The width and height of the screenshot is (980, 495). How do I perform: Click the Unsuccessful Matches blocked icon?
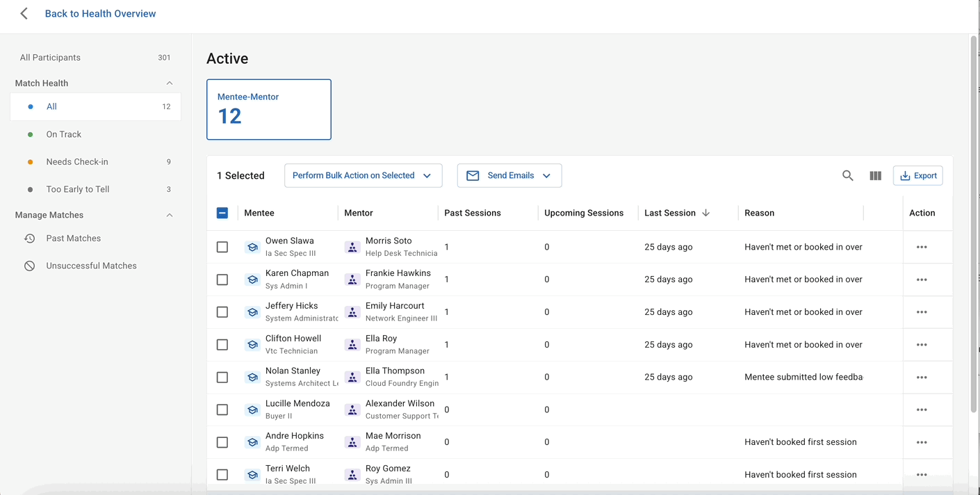(x=30, y=266)
